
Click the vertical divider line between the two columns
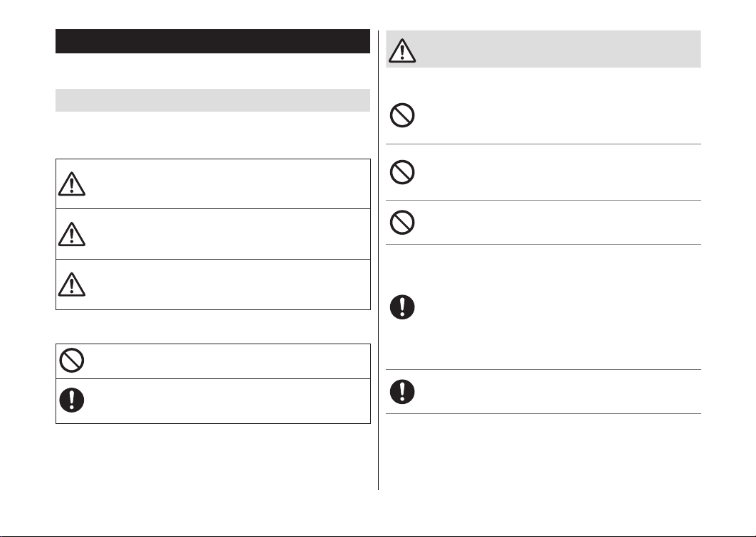(379, 260)
